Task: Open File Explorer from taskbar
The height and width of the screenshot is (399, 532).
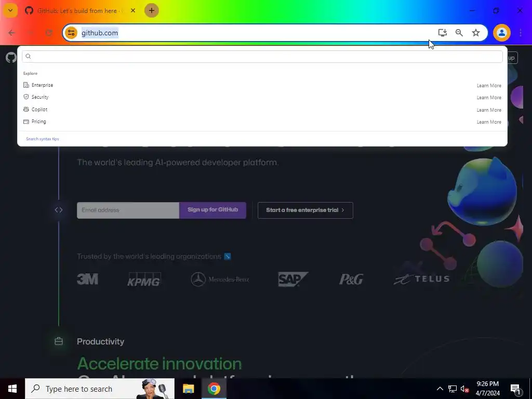Action: 188,389
